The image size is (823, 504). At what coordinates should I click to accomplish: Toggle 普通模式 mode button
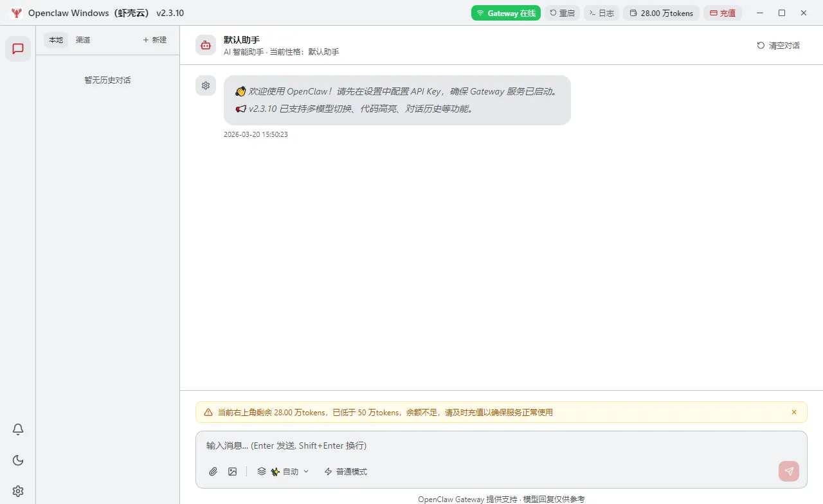(x=346, y=471)
